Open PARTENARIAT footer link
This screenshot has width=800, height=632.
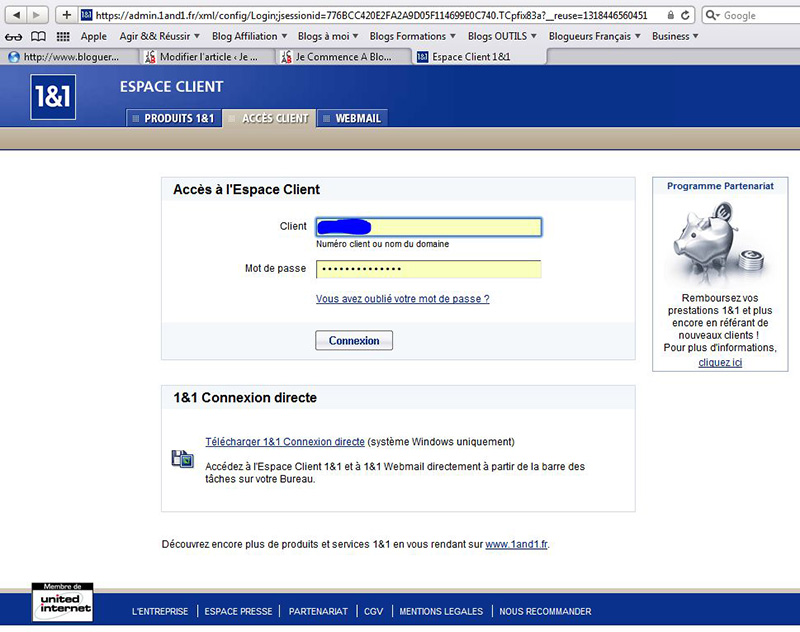click(x=318, y=611)
